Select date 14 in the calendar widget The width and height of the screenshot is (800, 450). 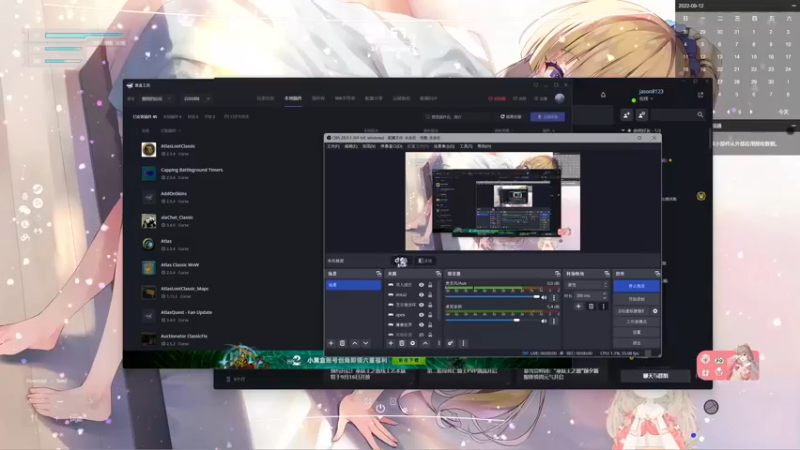[x=737, y=57]
